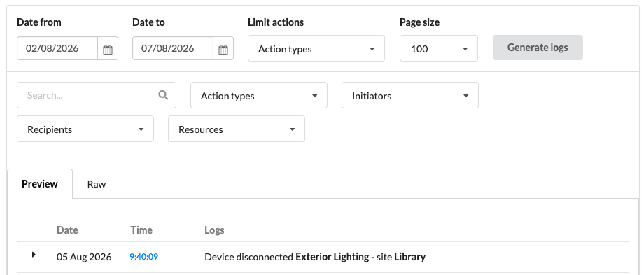
Task: Switch to the Raw tab
Action: pyautogui.click(x=97, y=184)
